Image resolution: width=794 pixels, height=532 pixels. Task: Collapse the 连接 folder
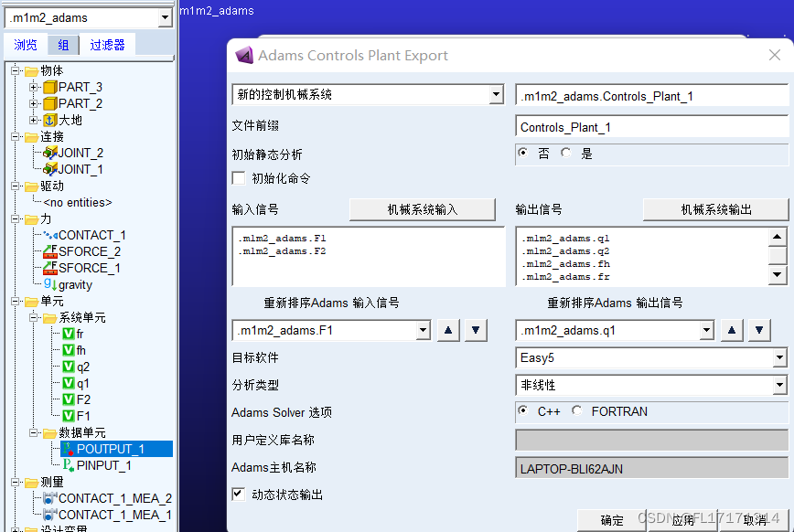click(16, 137)
